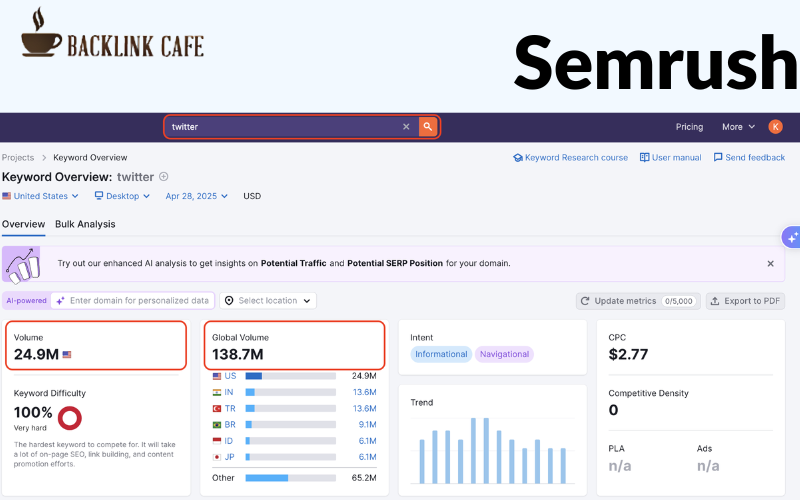Click the $2.77 CPC value
The width and height of the screenshot is (800, 500).
click(x=628, y=354)
